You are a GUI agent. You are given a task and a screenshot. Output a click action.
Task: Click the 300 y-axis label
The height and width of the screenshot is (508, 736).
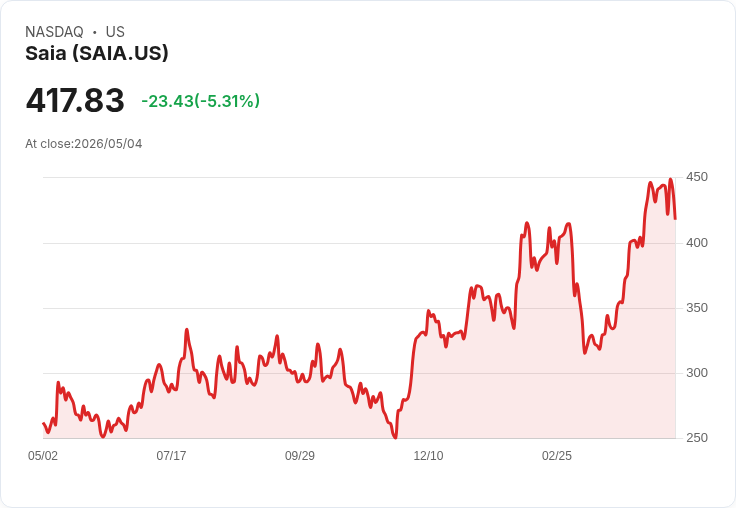pos(697,373)
